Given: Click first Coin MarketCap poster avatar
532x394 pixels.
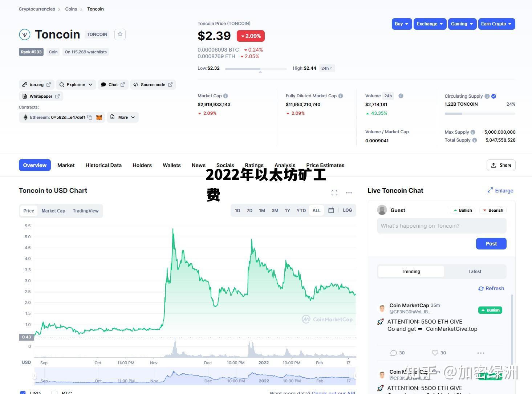Looking at the screenshot, I should point(382,308).
